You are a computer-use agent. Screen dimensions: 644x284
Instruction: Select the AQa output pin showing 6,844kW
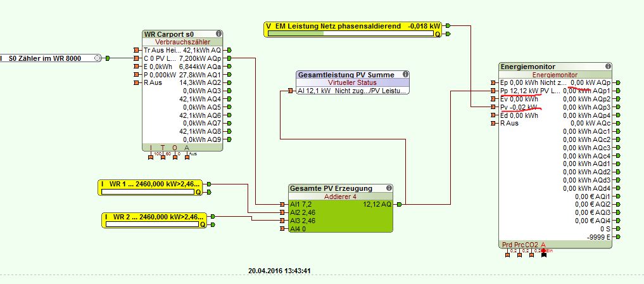(229, 66)
